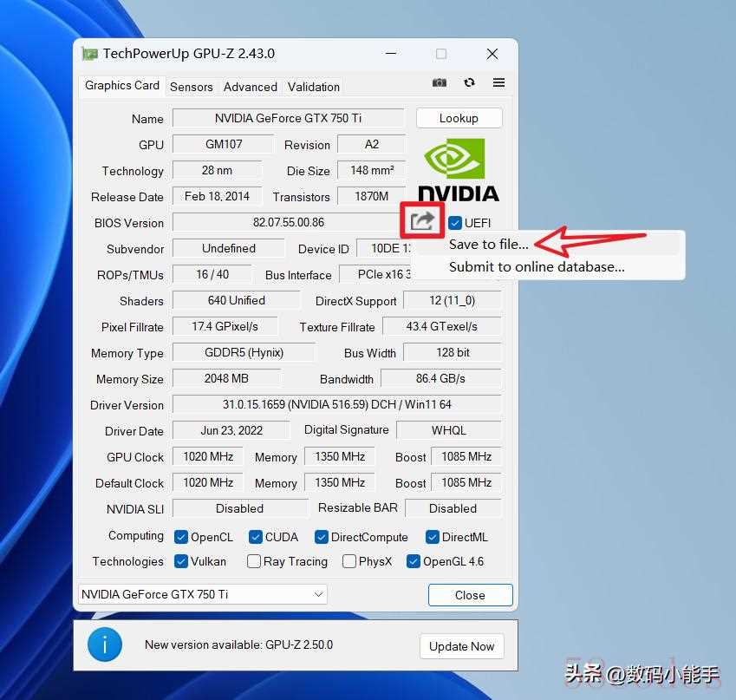Click the Memory Type value GDDR5 (Hynix)

tap(244, 353)
